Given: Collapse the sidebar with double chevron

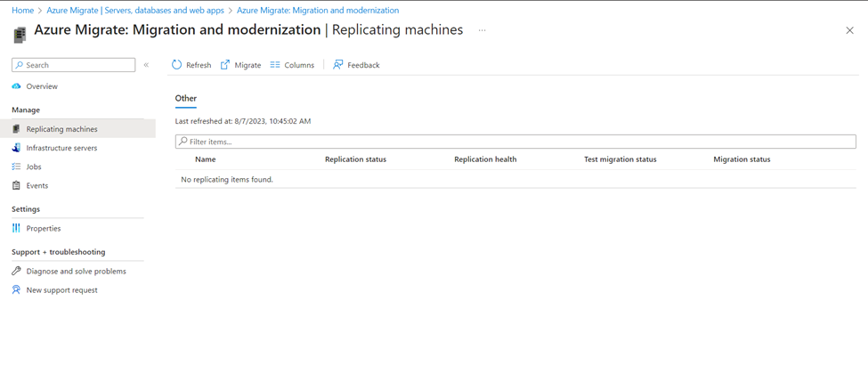Looking at the screenshot, I should pyautogui.click(x=146, y=65).
